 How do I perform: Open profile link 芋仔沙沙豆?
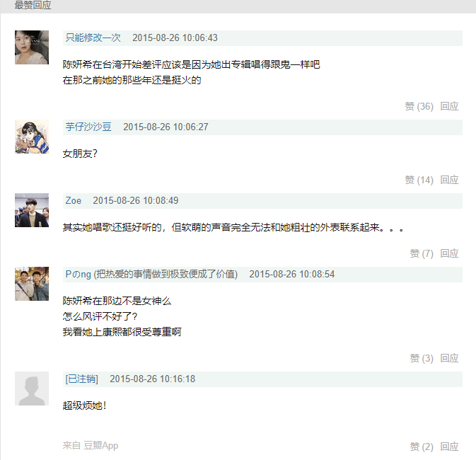(88, 127)
